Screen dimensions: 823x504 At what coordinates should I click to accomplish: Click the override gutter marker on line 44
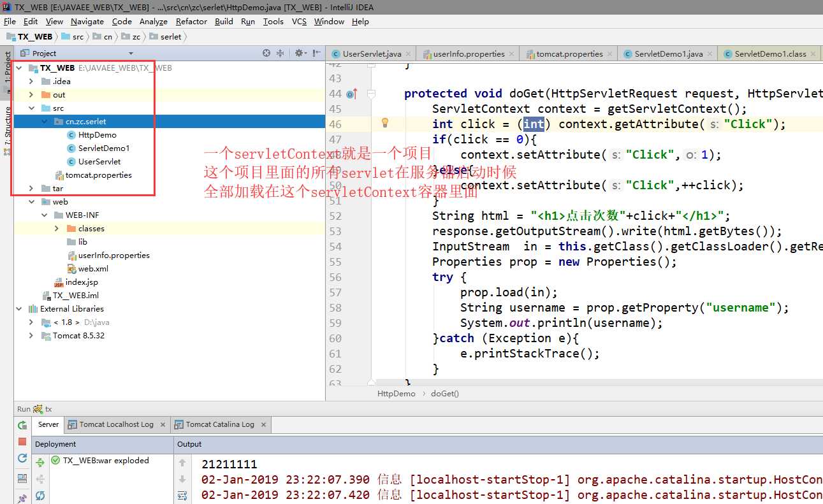pyautogui.click(x=352, y=94)
